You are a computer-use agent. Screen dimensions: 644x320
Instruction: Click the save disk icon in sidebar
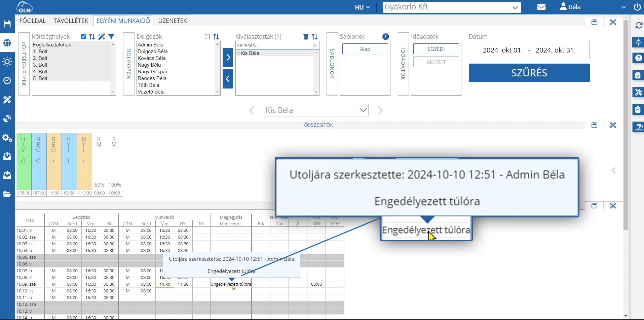pyautogui.click(x=7, y=24)
